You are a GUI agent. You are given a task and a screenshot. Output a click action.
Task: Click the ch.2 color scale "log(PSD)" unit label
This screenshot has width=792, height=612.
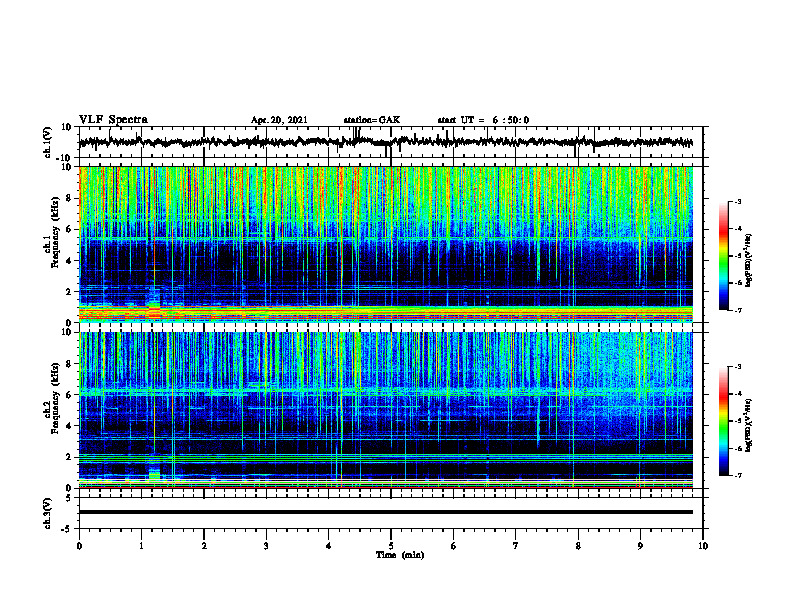click(x=749, y=425)
